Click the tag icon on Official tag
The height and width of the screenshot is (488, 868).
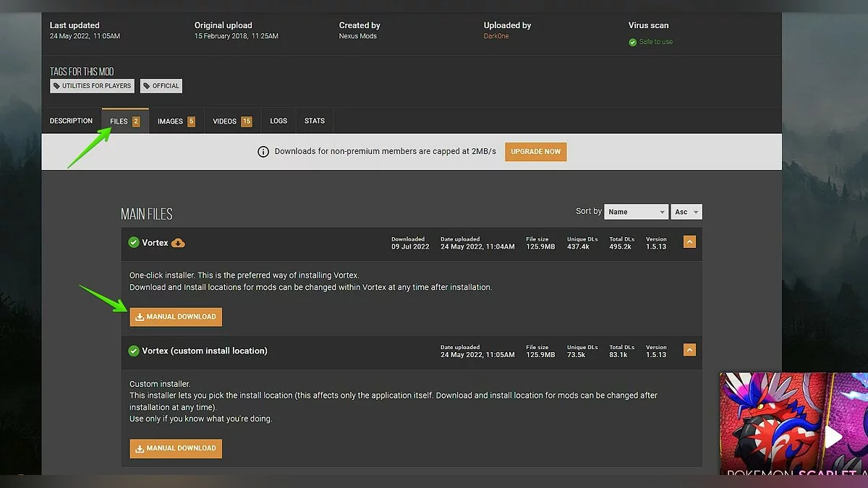click(147, 86)
